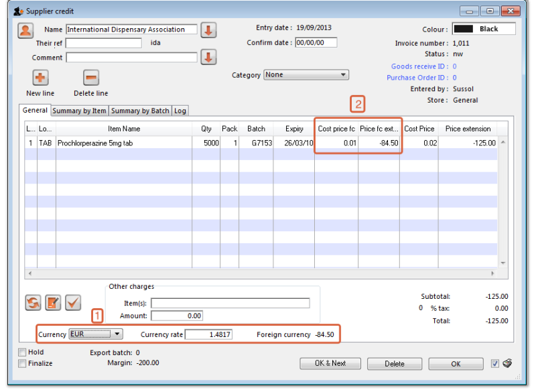This screenshot has height=392, width=536.
Task: Tick the Finalize checkbox
Action: tap(23, 363)
